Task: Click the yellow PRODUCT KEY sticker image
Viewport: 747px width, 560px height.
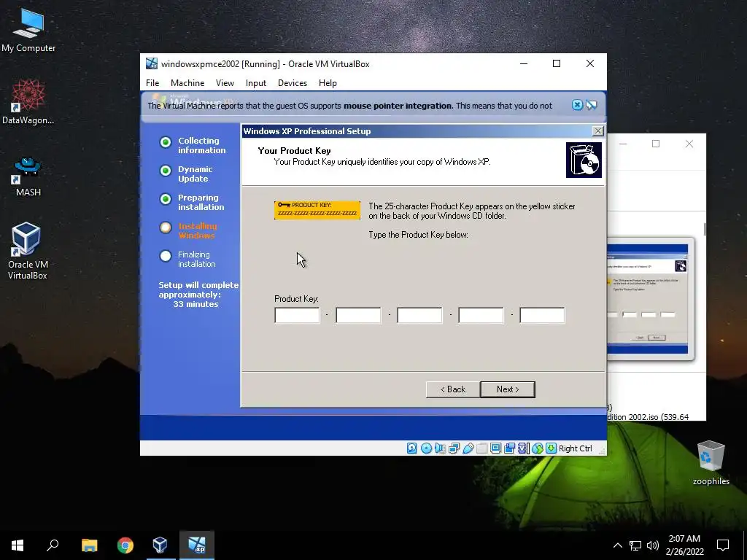Action: point(317,210)
